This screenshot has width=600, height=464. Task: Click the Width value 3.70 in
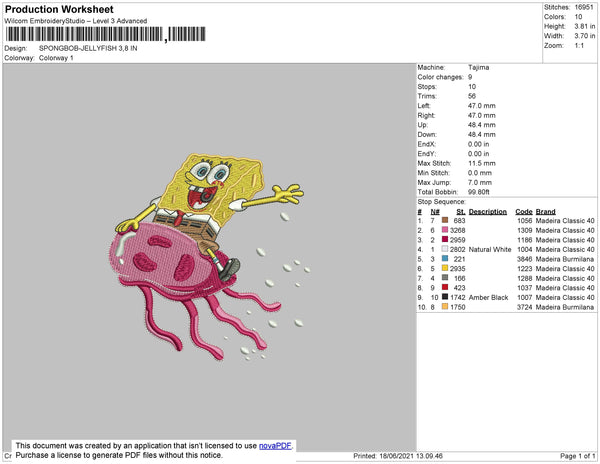click(585, 36)
